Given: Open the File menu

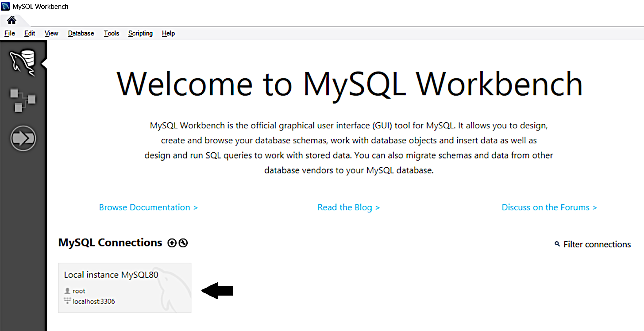Looking at the screenshot, I should pyautogui.click(x=10, y=33).
